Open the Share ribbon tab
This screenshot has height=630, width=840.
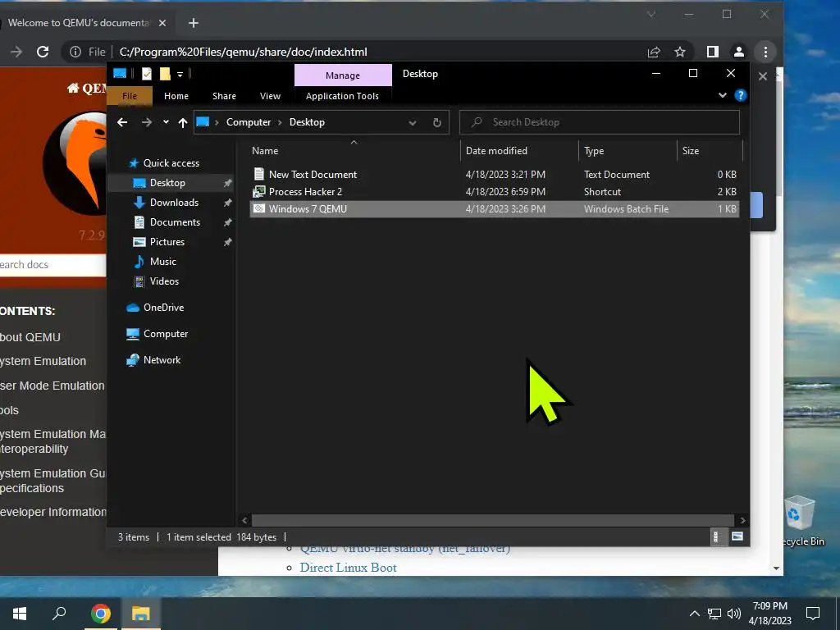point(224,96)
